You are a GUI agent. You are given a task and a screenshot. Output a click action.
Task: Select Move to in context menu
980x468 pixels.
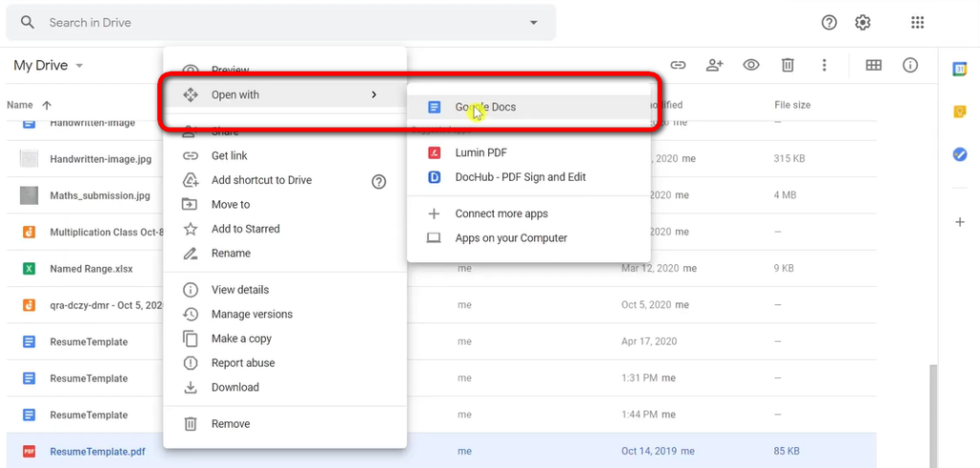[x=285, y=204]
